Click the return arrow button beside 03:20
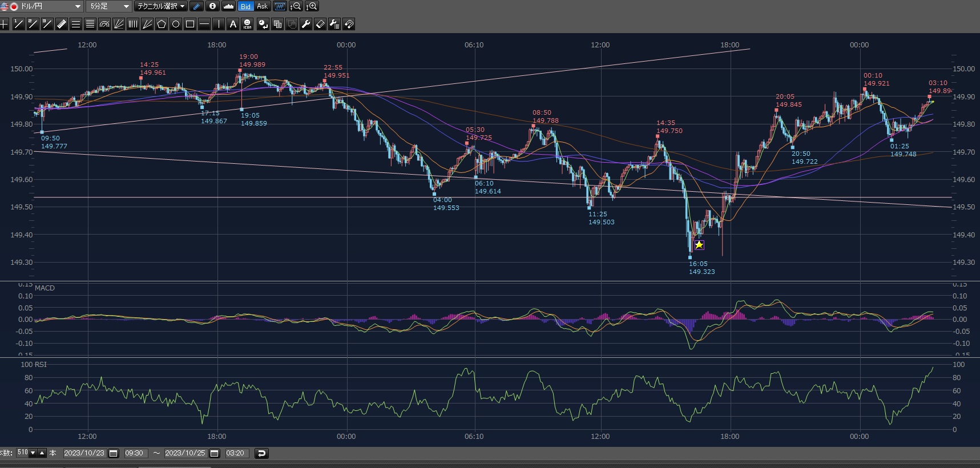The width and height of the screenshot is (980, 468). point(261,453)
